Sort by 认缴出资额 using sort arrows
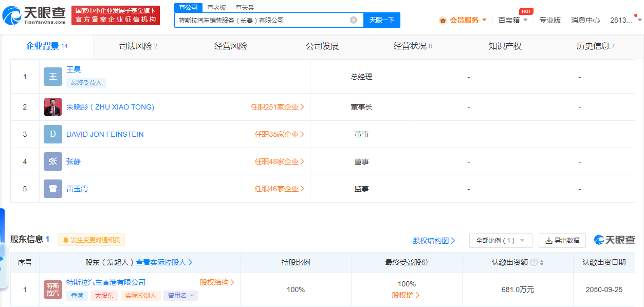This screenshot has width=644, height=307. 542,262
